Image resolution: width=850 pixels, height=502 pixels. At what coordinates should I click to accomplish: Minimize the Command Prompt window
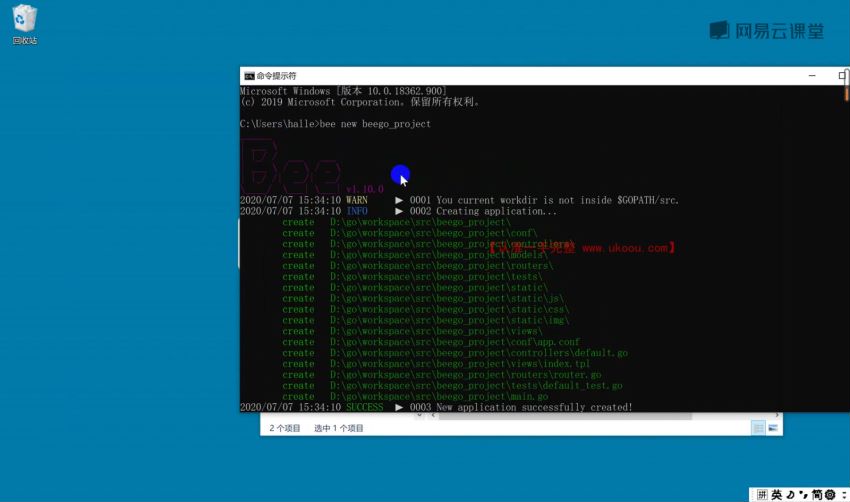[812, 75]
